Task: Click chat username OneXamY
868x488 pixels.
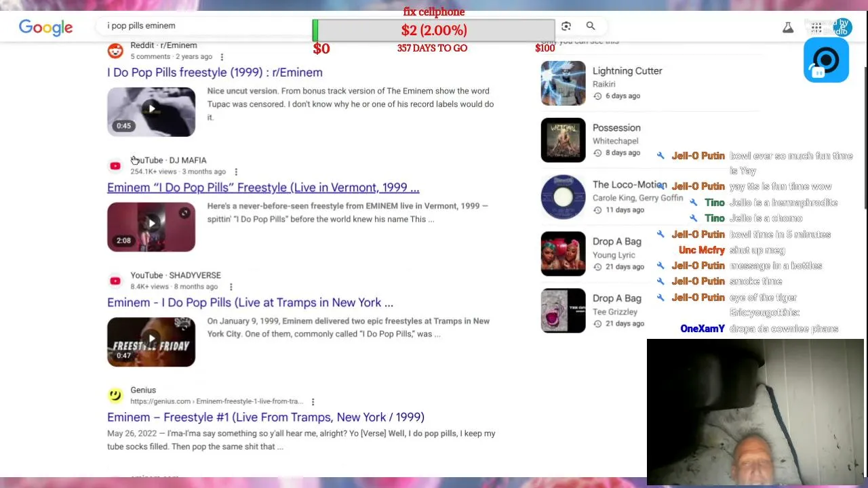Action: [x=703, y=329]
